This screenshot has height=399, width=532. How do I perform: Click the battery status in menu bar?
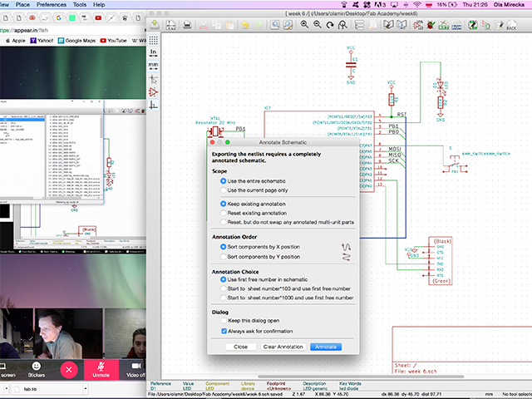coord(447,4)
